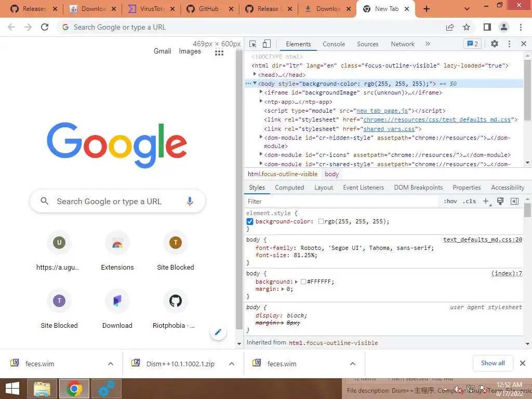The height and width of the screenshot is (399, 532).
Task: Open DevTools settings gear
Action: [x=495, y=44]
